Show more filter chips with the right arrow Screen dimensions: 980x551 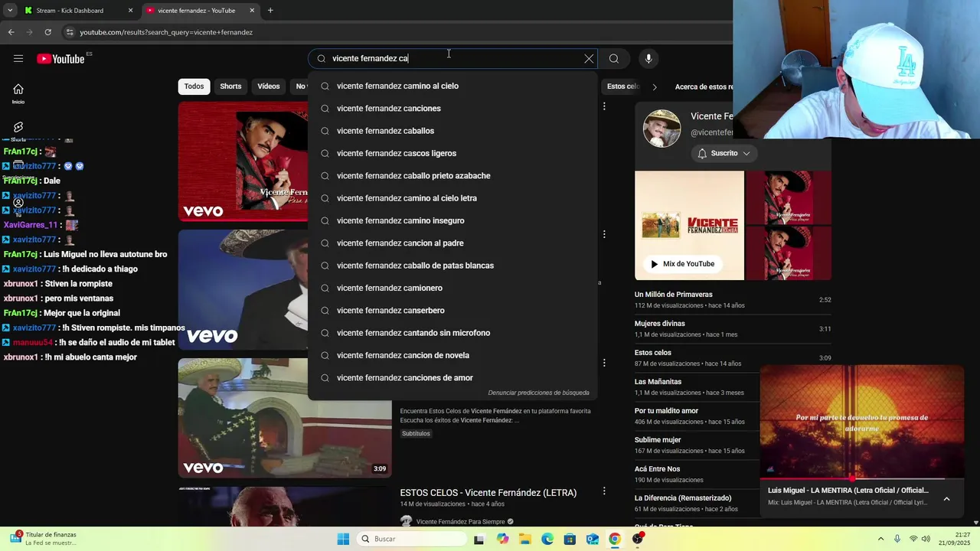point(655,86)
